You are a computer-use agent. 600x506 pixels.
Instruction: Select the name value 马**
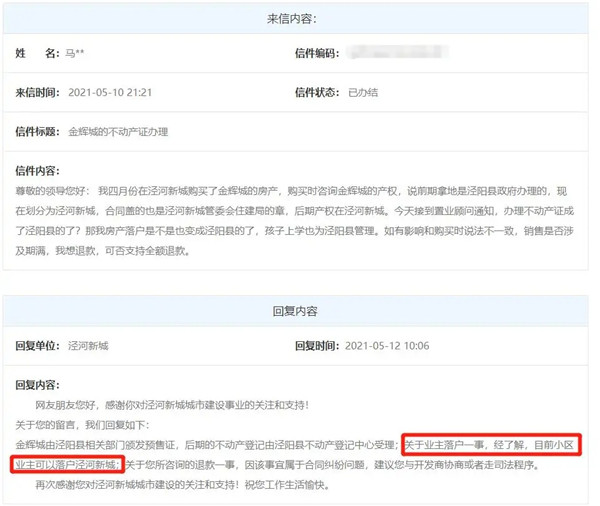[75, 53]
